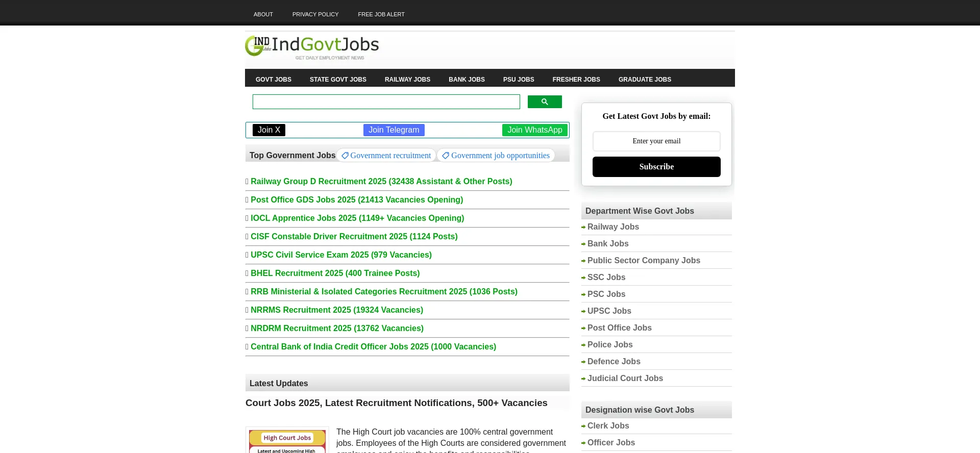Image resolution: width=980 pixels, height=453 pixels.
Task: Open SSC Jobs sidebar link
Action: click(606, 277)
